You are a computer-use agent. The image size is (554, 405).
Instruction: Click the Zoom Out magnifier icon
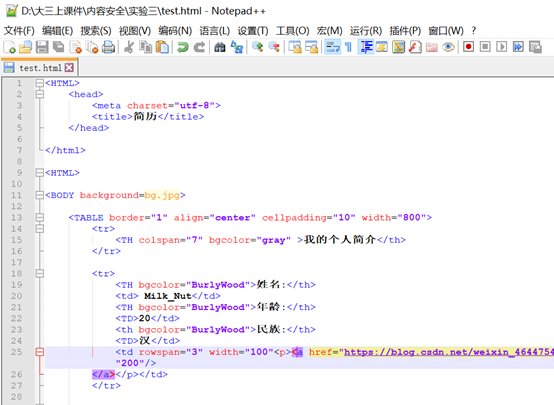tap(274, 47)
